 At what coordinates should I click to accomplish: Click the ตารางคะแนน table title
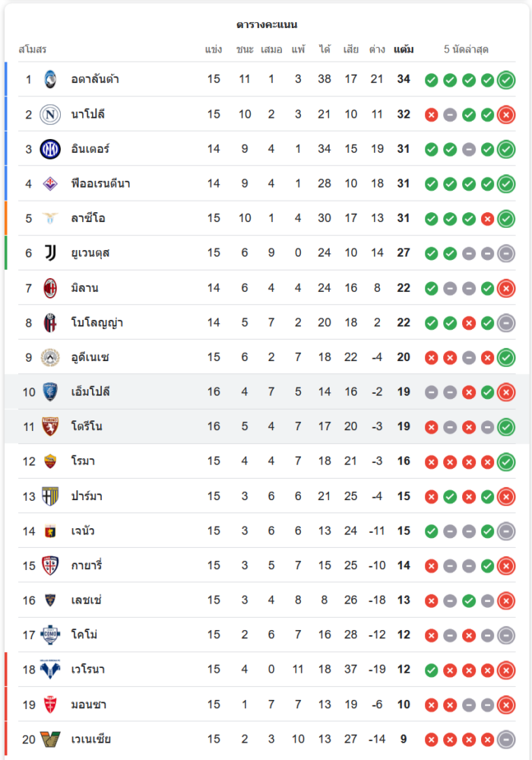tap(266, 24)
